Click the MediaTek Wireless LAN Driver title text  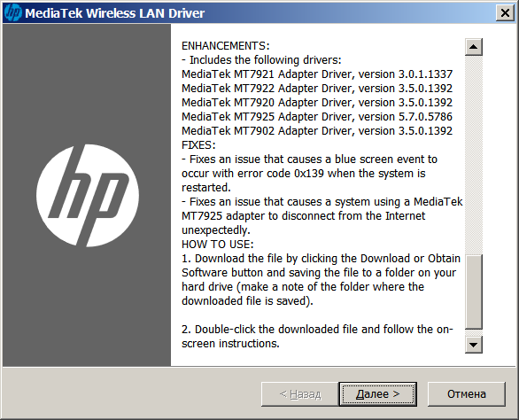point(115,13)
